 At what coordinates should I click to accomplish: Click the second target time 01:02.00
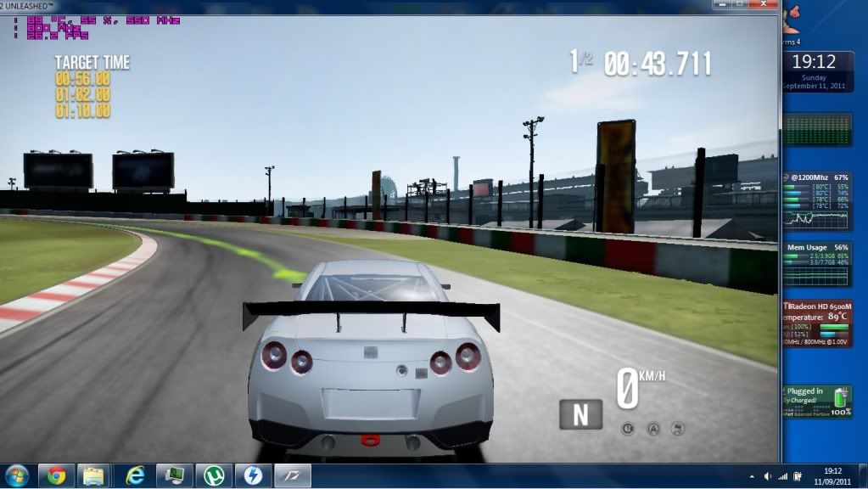[82, 95]
